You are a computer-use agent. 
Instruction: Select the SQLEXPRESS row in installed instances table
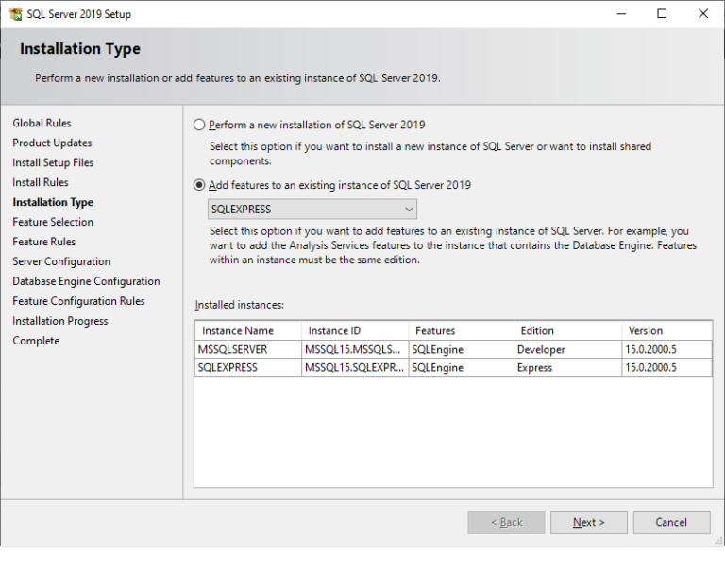453,367
